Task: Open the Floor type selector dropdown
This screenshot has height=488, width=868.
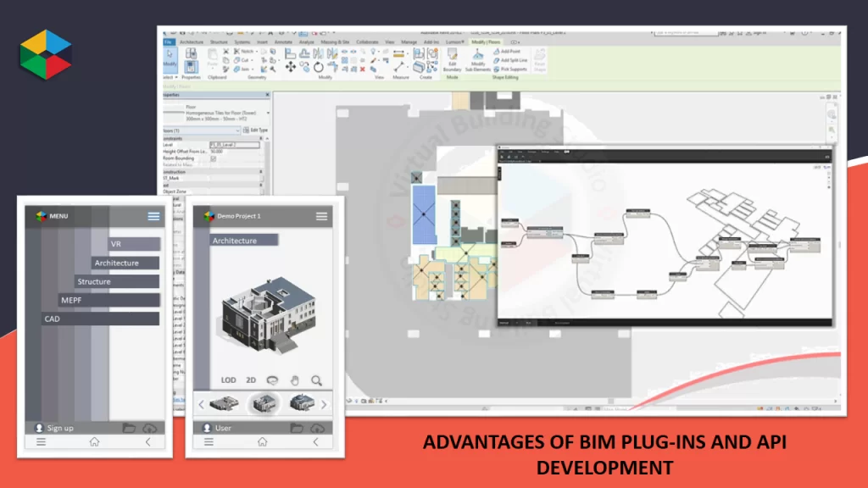Action: tap(268, 113)
